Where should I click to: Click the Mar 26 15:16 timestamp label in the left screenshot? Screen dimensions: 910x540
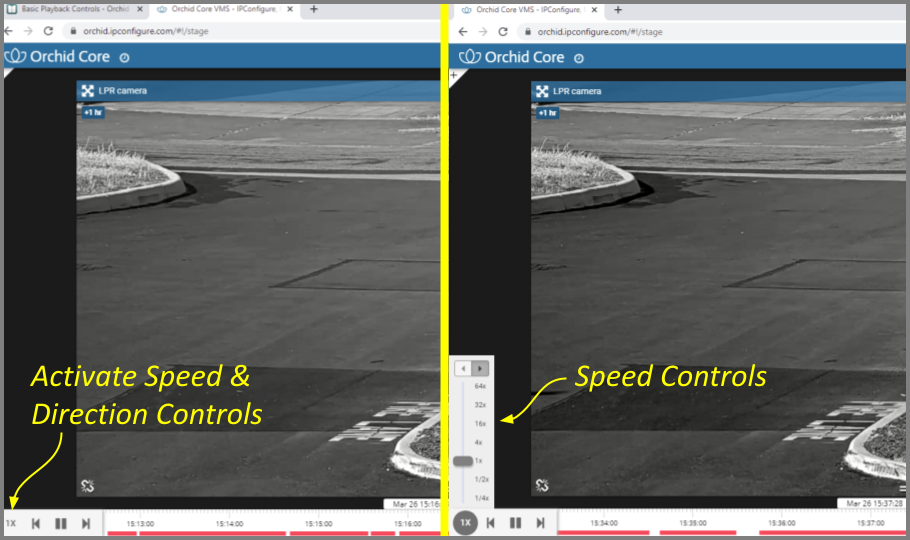(413, 504)
